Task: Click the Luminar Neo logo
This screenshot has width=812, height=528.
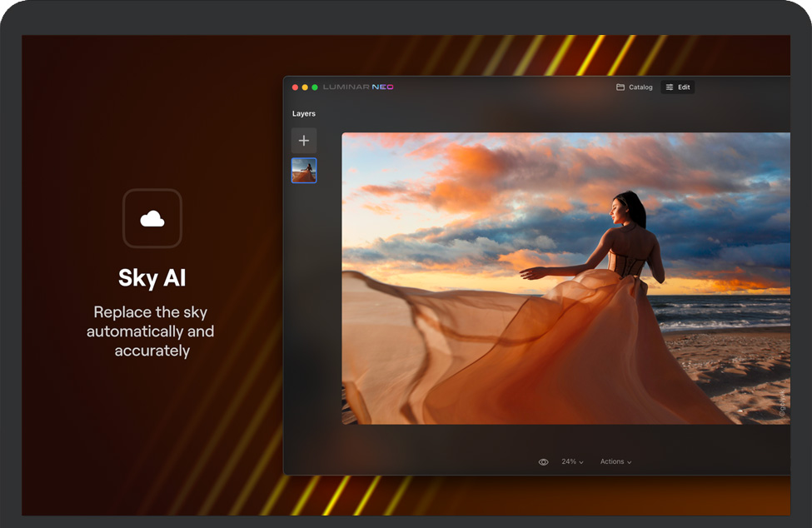Action: [359, 87]
